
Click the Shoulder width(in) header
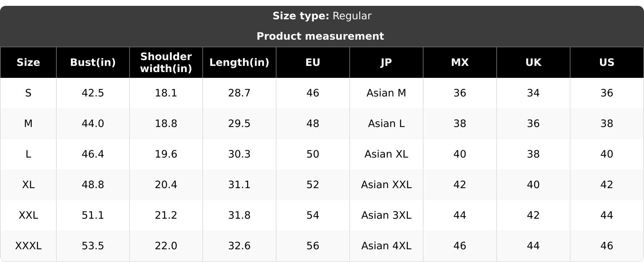coord(166,63)
